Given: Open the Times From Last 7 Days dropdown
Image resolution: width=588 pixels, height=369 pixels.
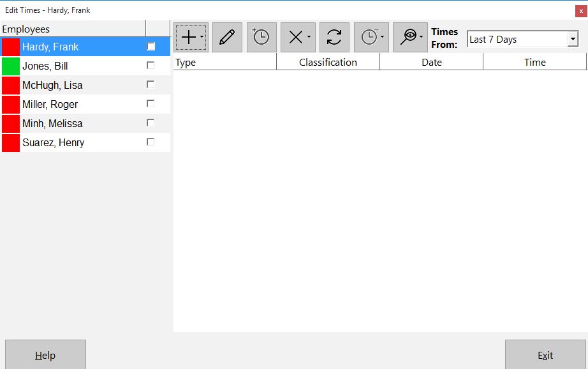Looking at the screenshot, I should pyautogui.click(x=573, y=39).
